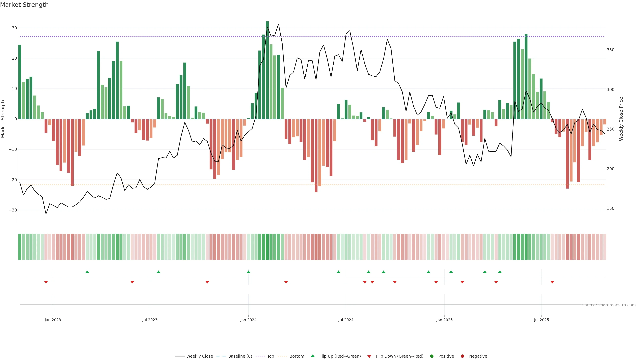Click Flip Down red triangle legend icon

coord(369,356)
